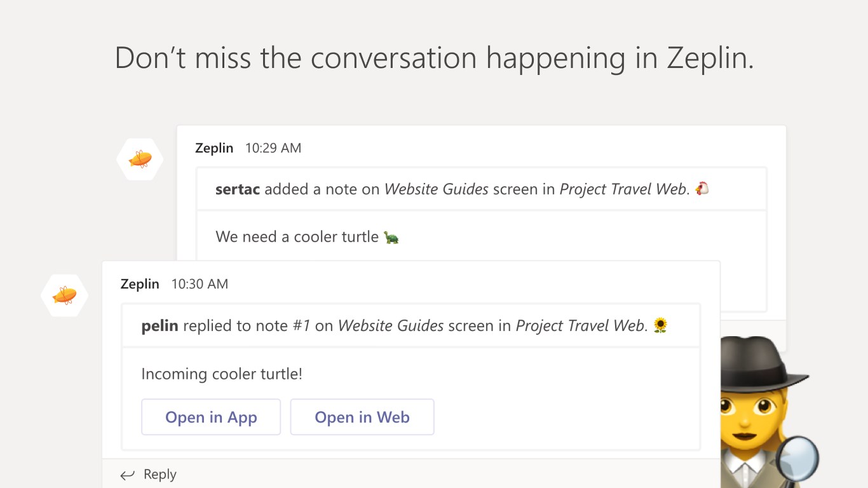Click the 10:29 AM timestamp
The width and height of the screenshot is (868, 488).
click(273, 148)
